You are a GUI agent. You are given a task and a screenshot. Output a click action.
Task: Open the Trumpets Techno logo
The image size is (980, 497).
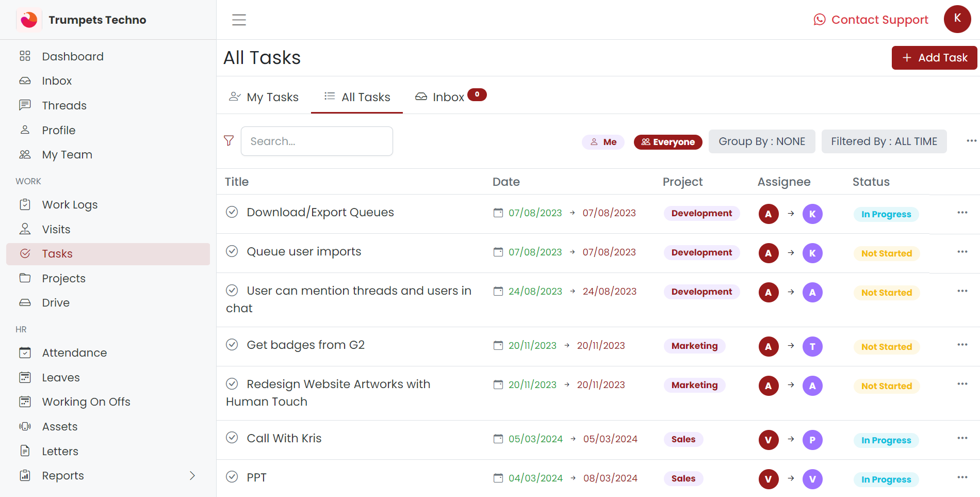pyautogui.click(x=29, y=20)
